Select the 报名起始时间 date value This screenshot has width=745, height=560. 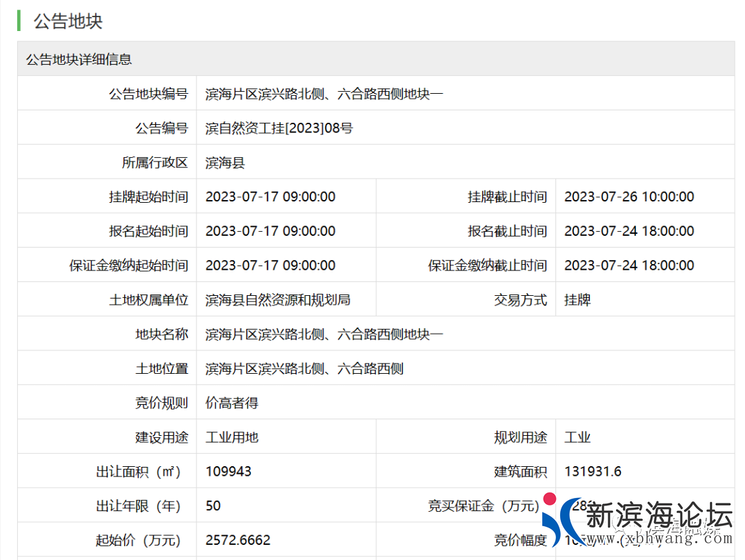coord(270,231)
